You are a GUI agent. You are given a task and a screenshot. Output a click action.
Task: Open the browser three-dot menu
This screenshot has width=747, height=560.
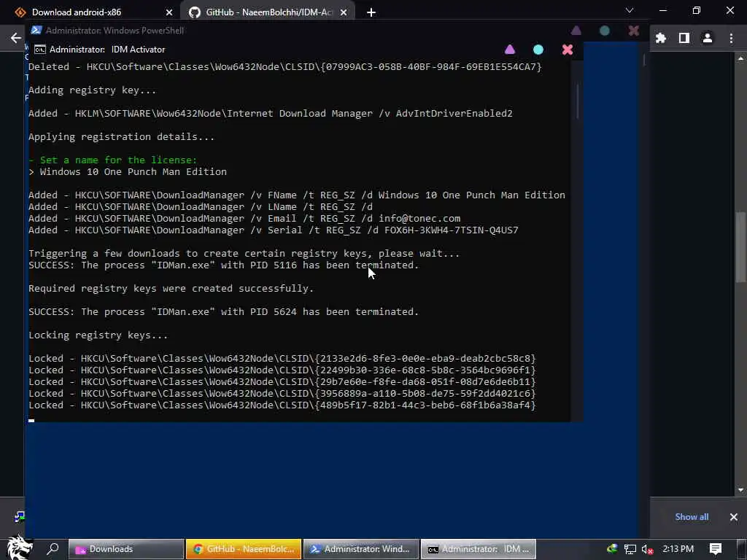(x=731, y=38)
